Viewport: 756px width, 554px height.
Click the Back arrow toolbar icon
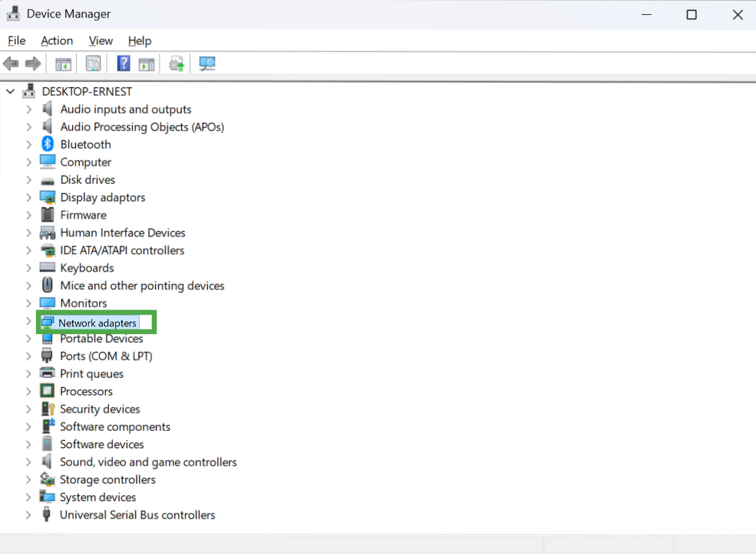point(10,63)
